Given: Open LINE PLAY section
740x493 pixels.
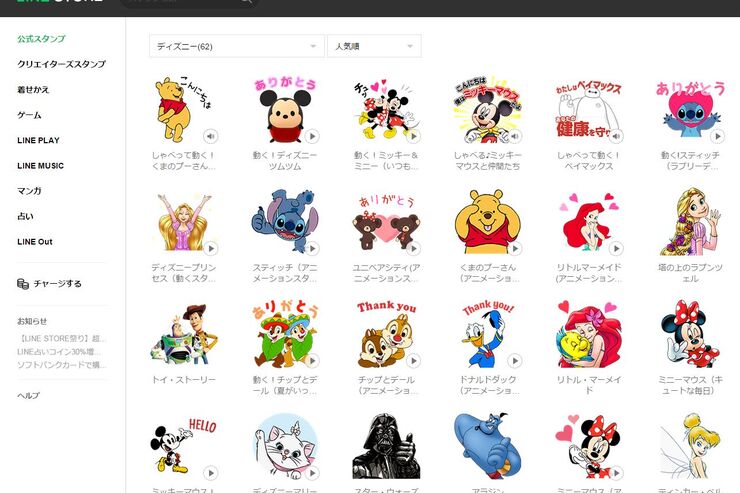Looking at the screenshot, I should [38, 141].
